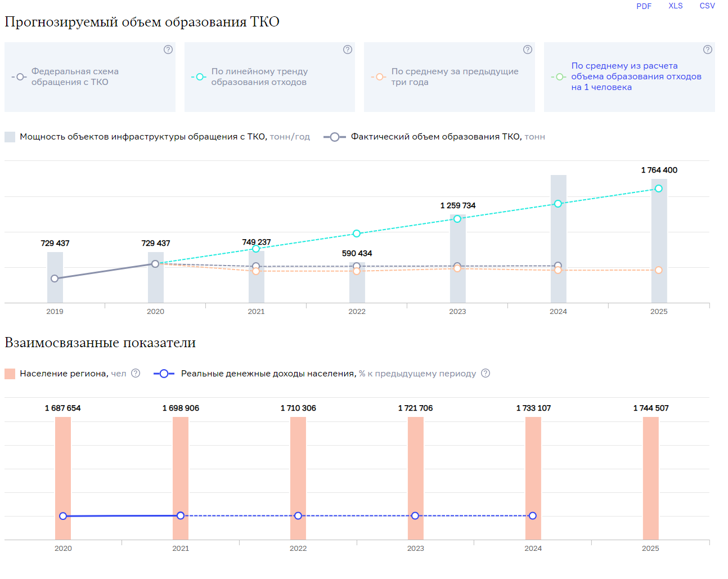Toggle По среднему на 1 человека series
728x579 pixels.
click(x=630, y=77)
